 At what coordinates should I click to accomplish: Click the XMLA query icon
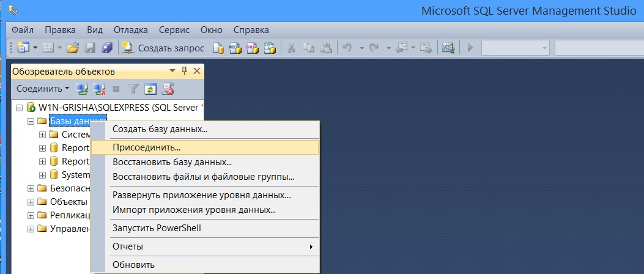tap(269, 48)
